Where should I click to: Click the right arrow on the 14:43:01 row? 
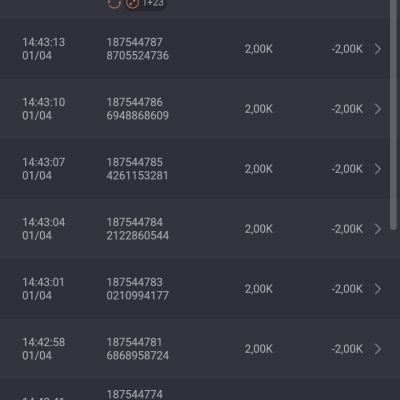pos(378,289)
